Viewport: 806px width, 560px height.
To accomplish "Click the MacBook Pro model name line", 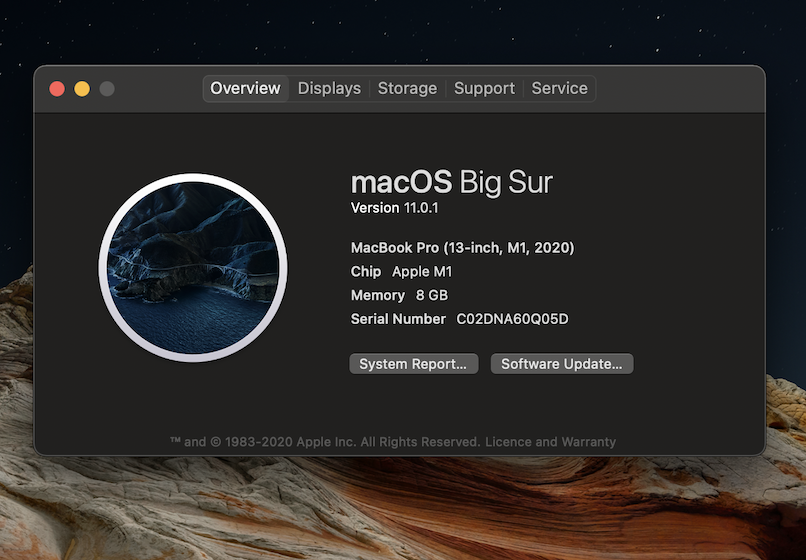I will tap(462, 247).
